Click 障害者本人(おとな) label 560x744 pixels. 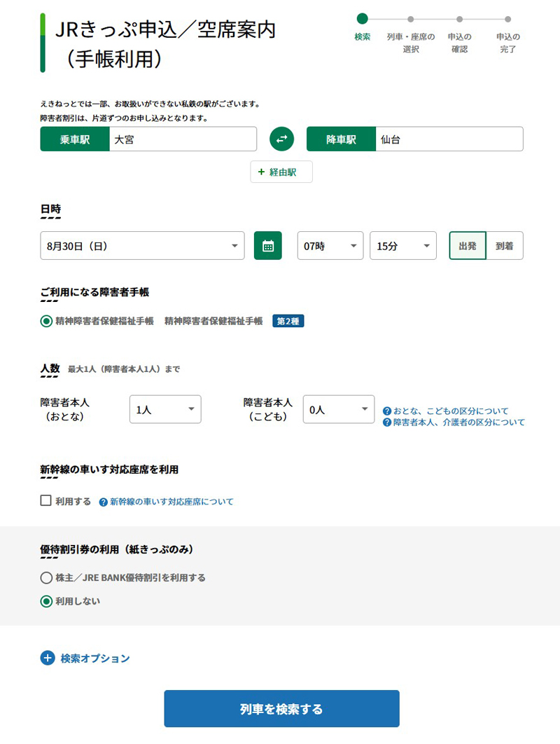(x=65, y=410)
